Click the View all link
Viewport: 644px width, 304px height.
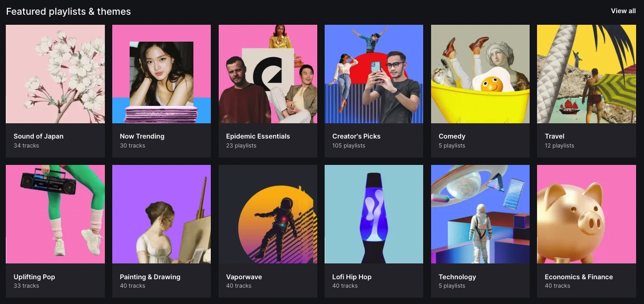click(623, 11)
